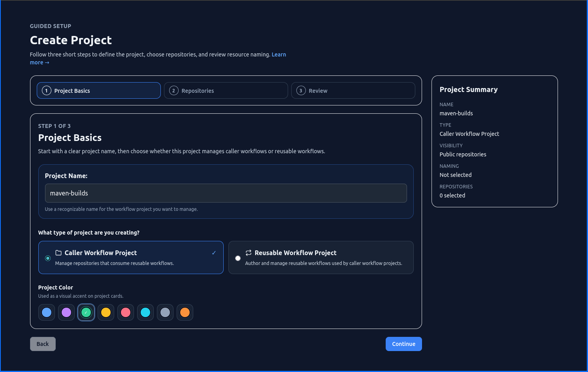
Task: Click the 'Project Color' label
Action: click(x=56, y=287)
